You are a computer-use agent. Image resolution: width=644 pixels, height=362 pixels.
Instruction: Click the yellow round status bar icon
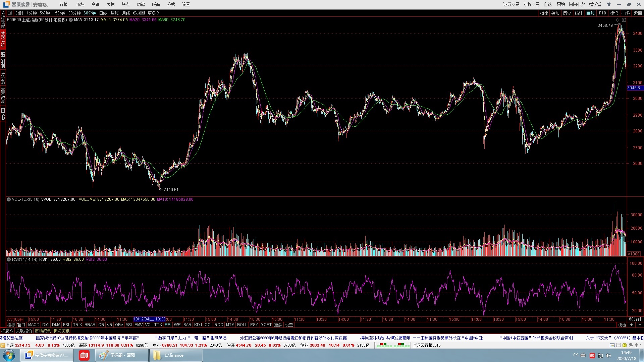(x=625, y=345)
